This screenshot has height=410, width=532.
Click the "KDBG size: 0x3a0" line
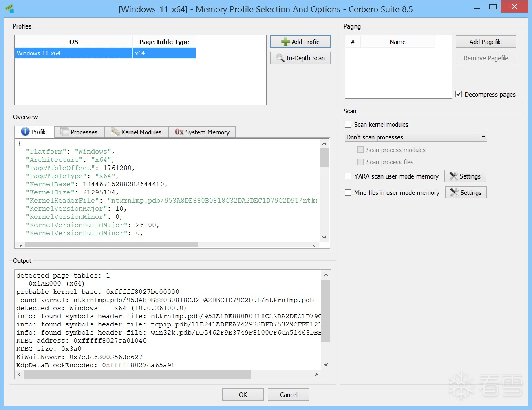[x=49, y=349]
